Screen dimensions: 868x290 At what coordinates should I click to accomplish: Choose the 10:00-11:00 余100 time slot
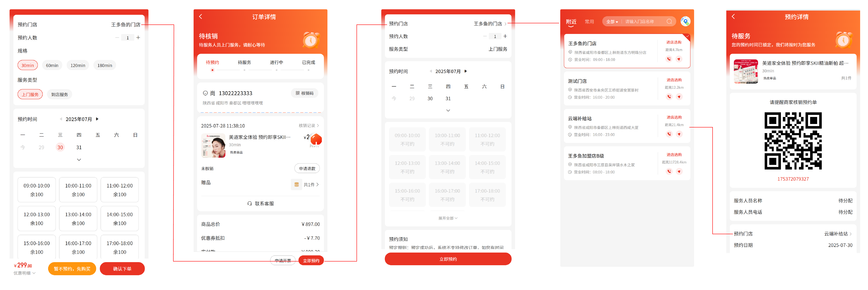click(78, 190)
